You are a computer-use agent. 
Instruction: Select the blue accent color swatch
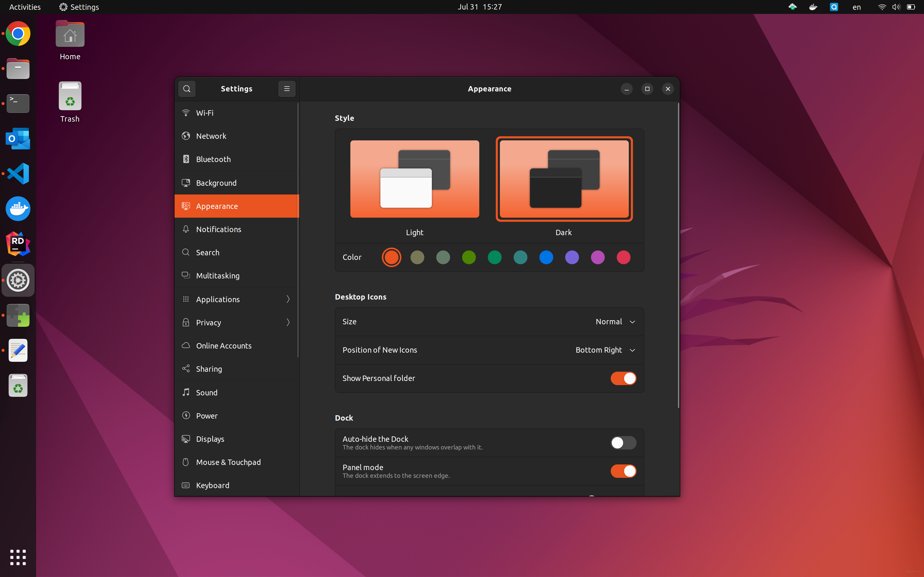point(546,257)
